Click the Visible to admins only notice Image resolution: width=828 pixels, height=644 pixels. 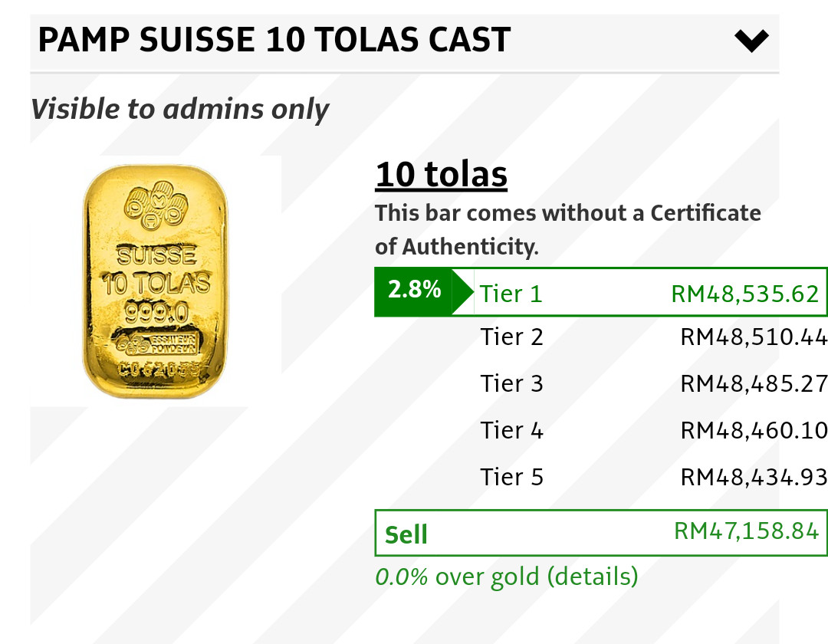pos(180,110)
